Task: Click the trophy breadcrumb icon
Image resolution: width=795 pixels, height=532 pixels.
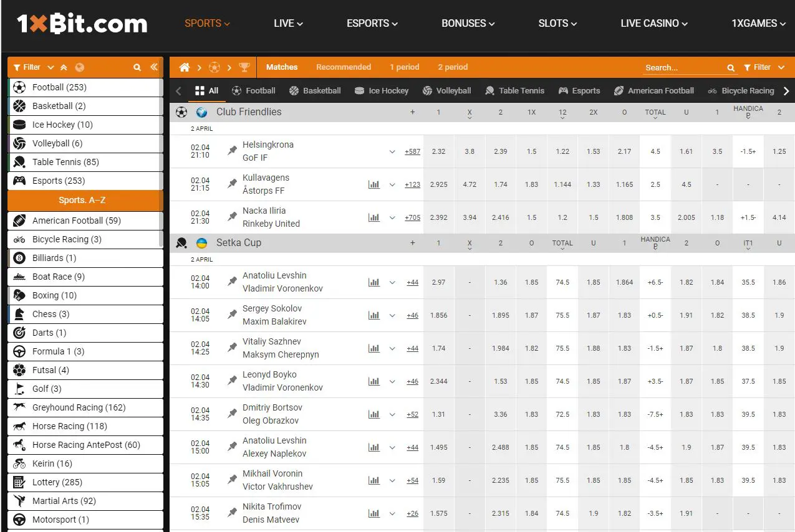Action: (244, 67)
